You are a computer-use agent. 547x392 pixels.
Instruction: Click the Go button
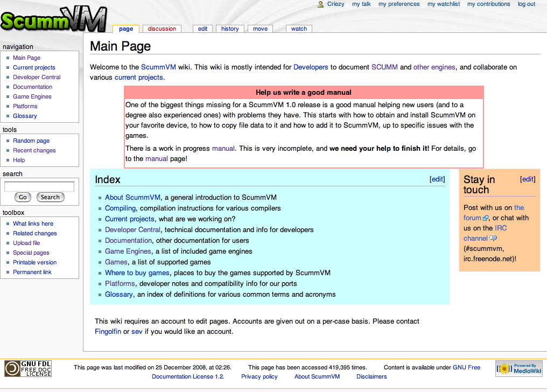coord(23,198)
